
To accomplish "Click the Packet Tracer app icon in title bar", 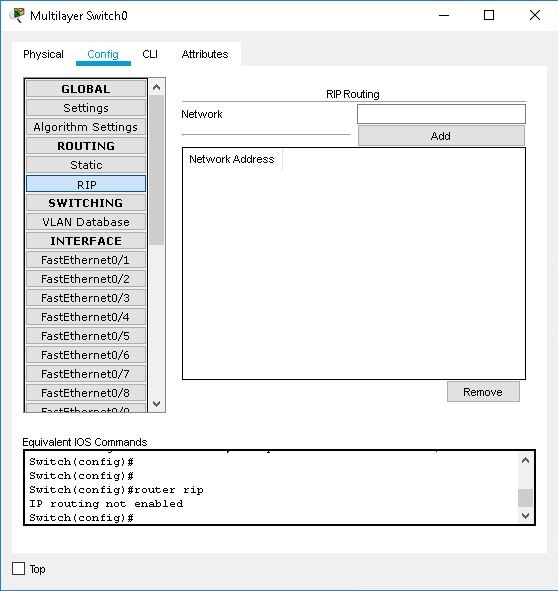I will [x=17, y=15].
